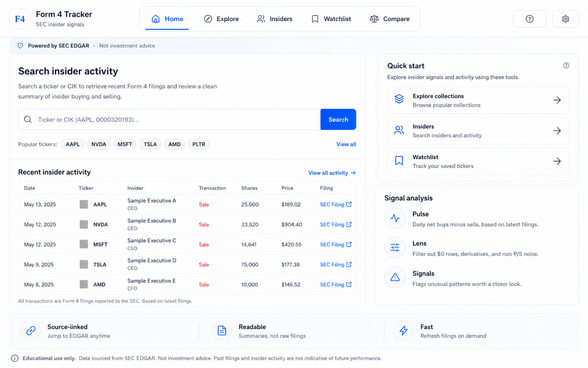Click the Pulse waveform icon
588x368 pixels.
point(395,218)
